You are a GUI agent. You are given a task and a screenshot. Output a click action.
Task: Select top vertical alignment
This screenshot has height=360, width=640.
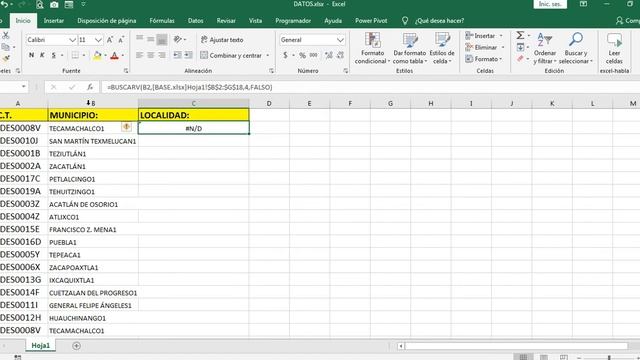pyautogui.click(x=140, y=39)
